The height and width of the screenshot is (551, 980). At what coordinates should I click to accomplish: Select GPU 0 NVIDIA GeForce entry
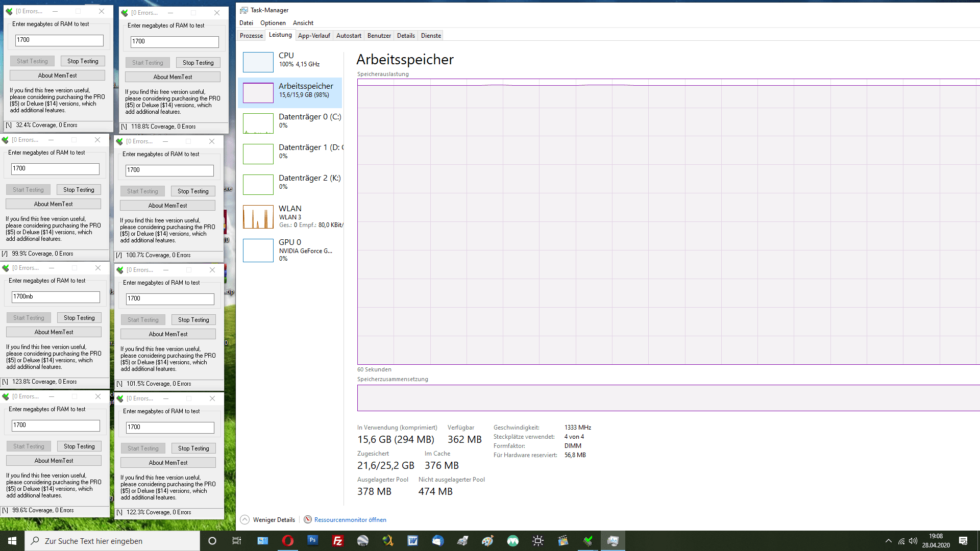tap(290, 250)
